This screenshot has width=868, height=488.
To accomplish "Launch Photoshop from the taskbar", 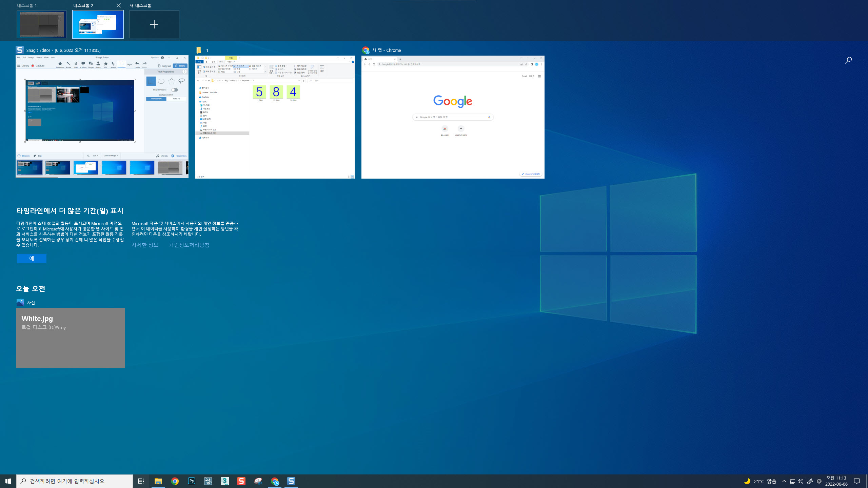I will point(191,481).
